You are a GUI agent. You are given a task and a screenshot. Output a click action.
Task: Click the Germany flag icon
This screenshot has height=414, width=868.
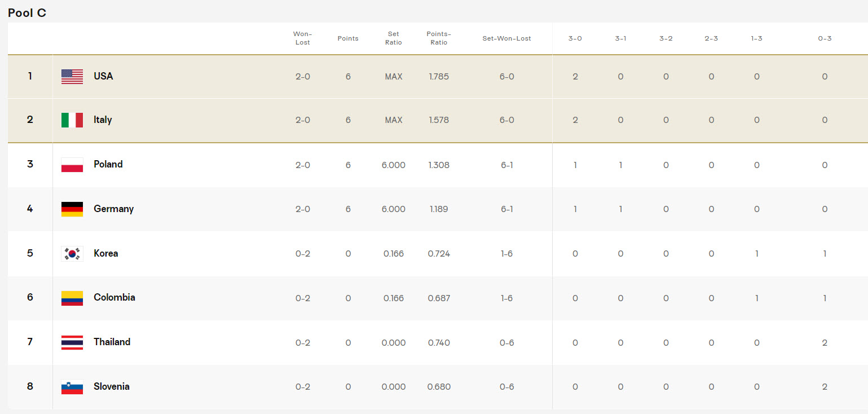point(72,209)
